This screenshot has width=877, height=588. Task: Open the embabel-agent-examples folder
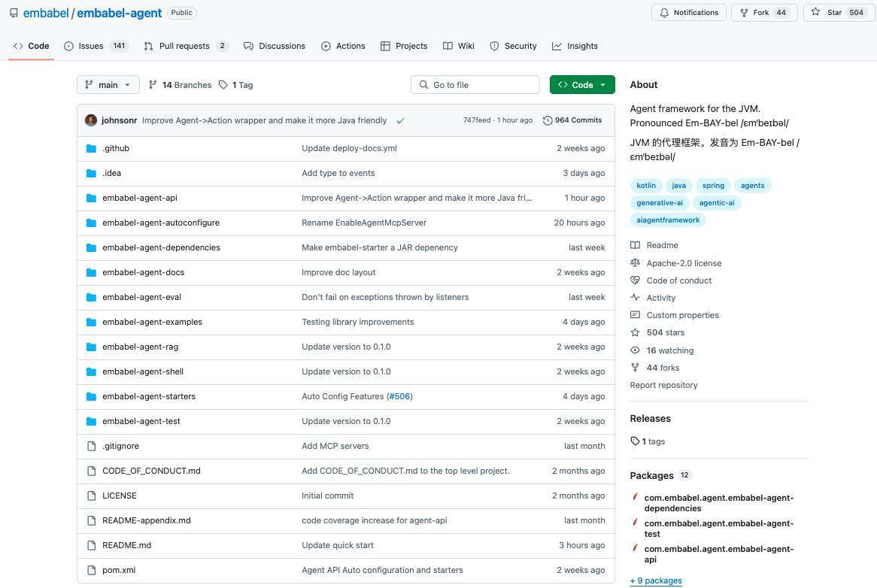pyautogui.click(x=152, y=322)
